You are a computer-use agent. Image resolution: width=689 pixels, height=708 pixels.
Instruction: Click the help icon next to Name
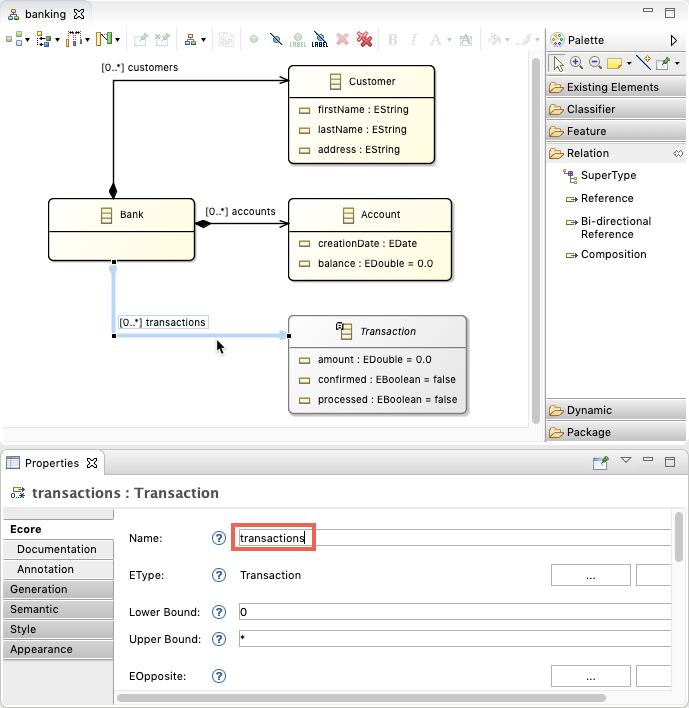(x=219, y=538)
